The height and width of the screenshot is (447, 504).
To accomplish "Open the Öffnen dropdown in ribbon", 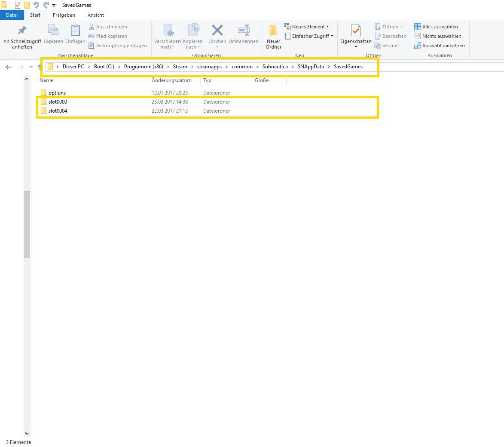I will point(388,27).
